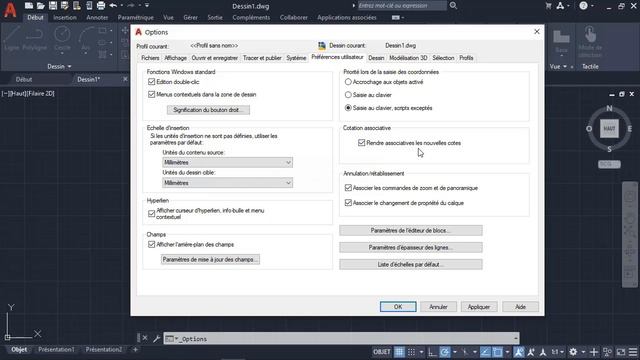The width and height of the screenshot is (640, 360).
Task: Click the plus crosshair icon in status bar
Action: (594, 352)
